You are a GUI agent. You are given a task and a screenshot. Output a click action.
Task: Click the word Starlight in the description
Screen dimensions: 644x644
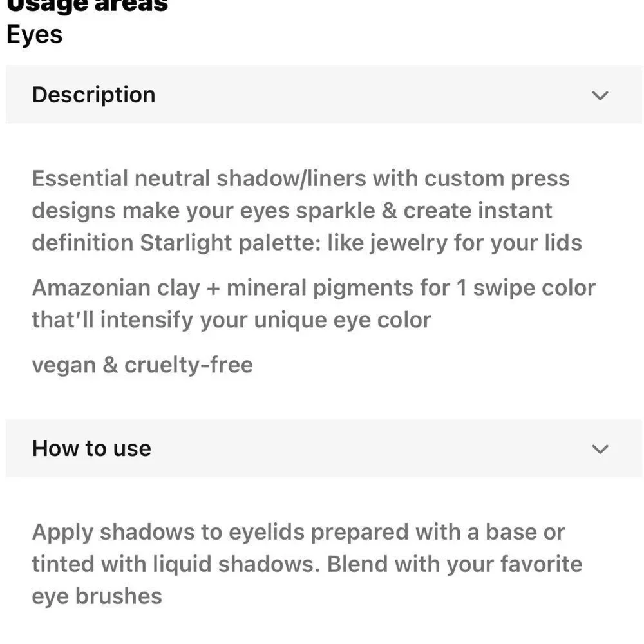point(185,243)
